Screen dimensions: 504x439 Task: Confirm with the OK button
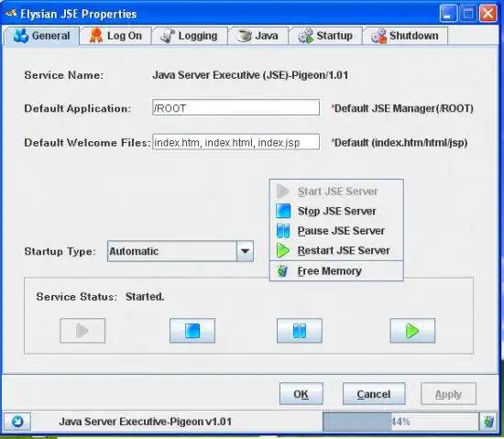[301, 394]
